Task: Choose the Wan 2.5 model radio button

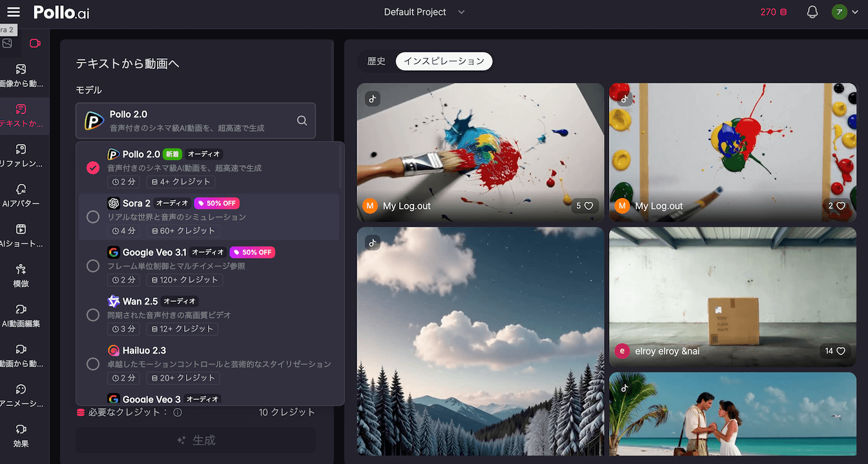Action: 93,315
